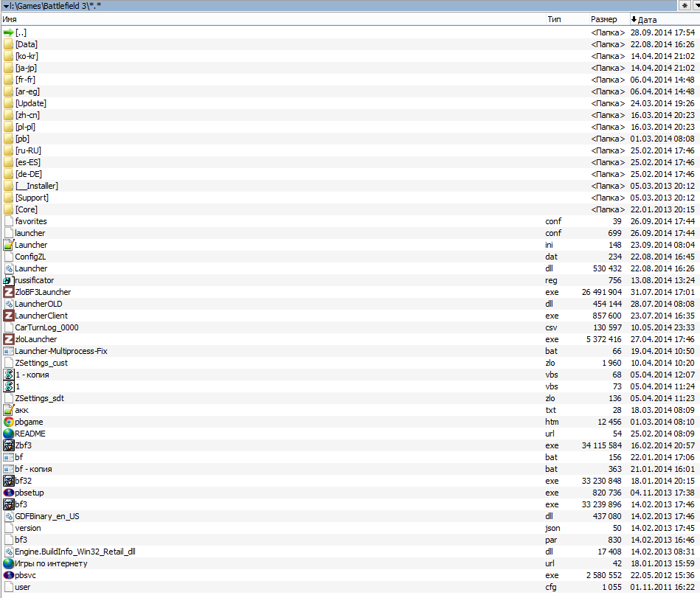
Task: Click the GDFBinary_en_US dll icon
Action: pos(8,516)
